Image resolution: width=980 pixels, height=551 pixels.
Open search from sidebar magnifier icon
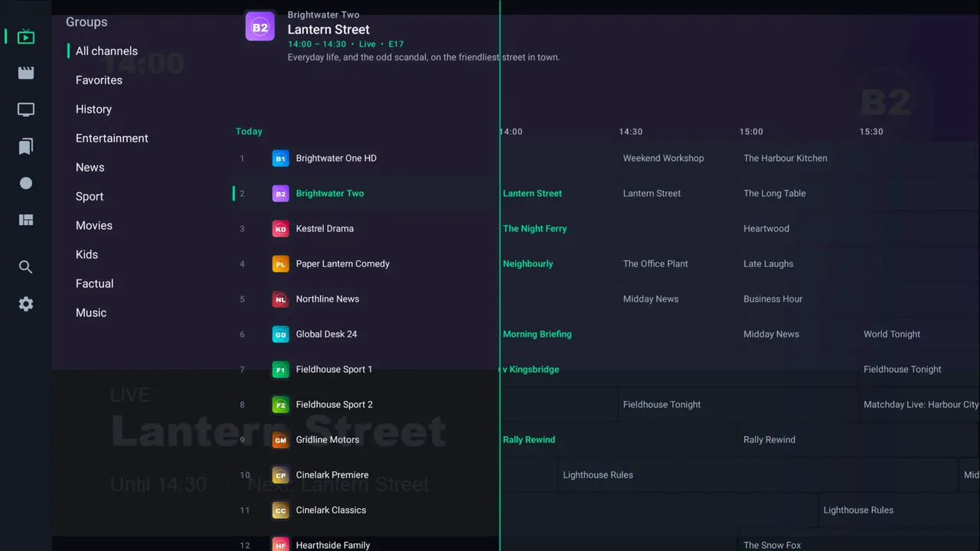coord(26,267)
